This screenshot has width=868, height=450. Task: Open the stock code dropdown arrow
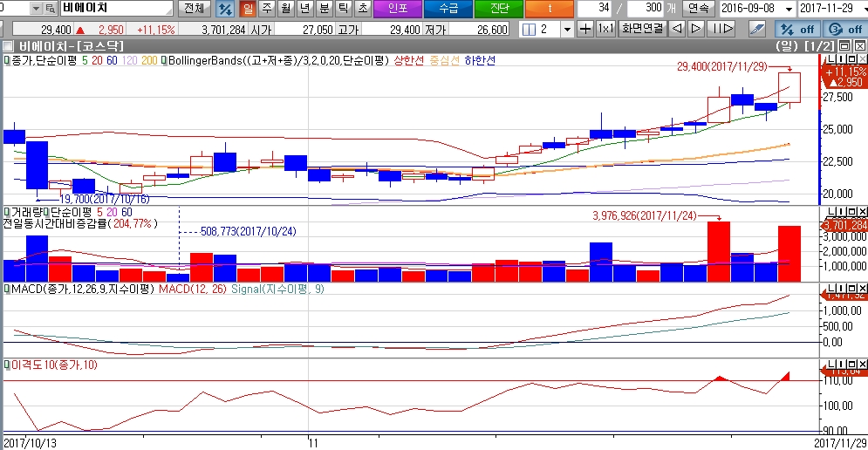tap(36, 9)
